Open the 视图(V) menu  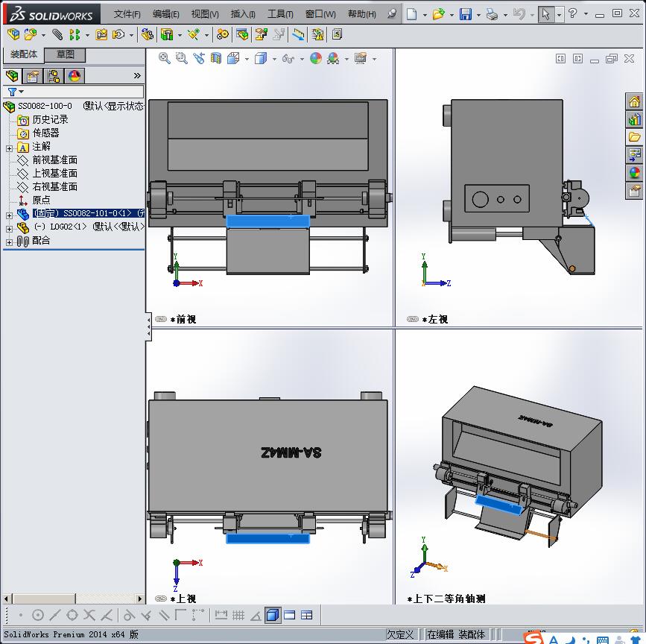coord(205,14)
